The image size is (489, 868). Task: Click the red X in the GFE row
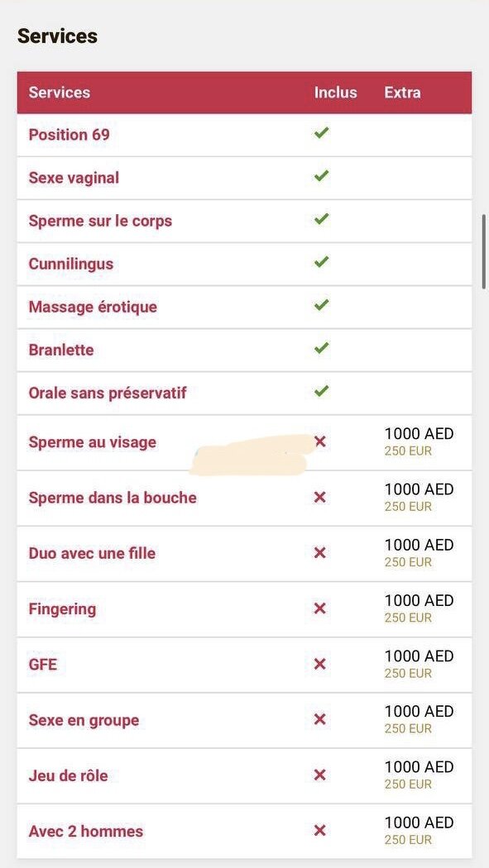[x=319, y=664]
